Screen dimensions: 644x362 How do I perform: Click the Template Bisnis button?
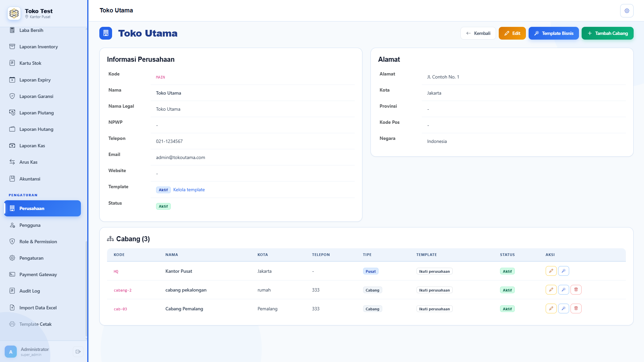553,33
